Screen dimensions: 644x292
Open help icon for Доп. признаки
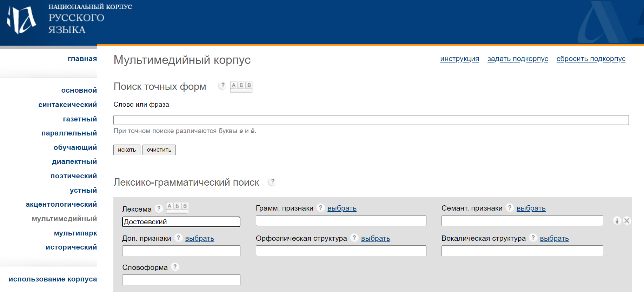coord(178,238)
